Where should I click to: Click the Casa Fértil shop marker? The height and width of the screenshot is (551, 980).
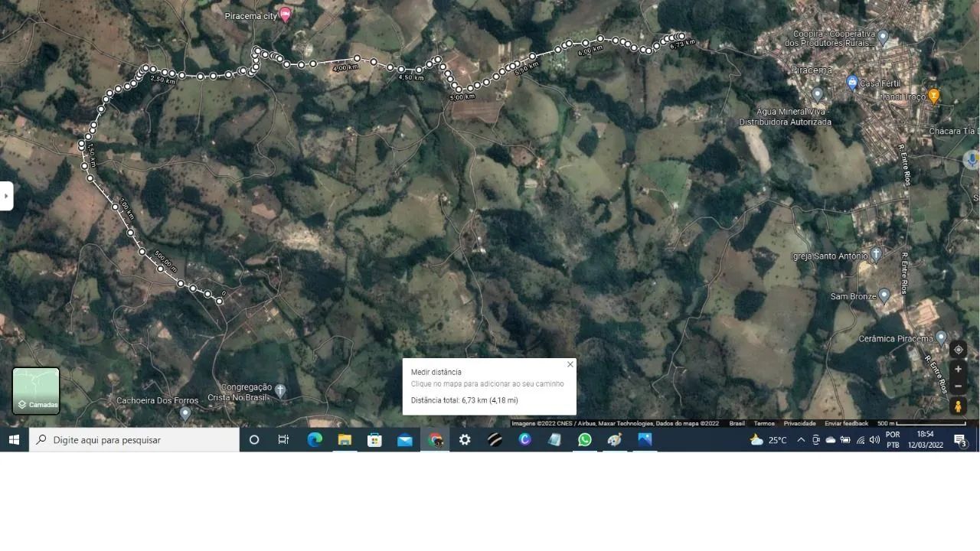852,81
